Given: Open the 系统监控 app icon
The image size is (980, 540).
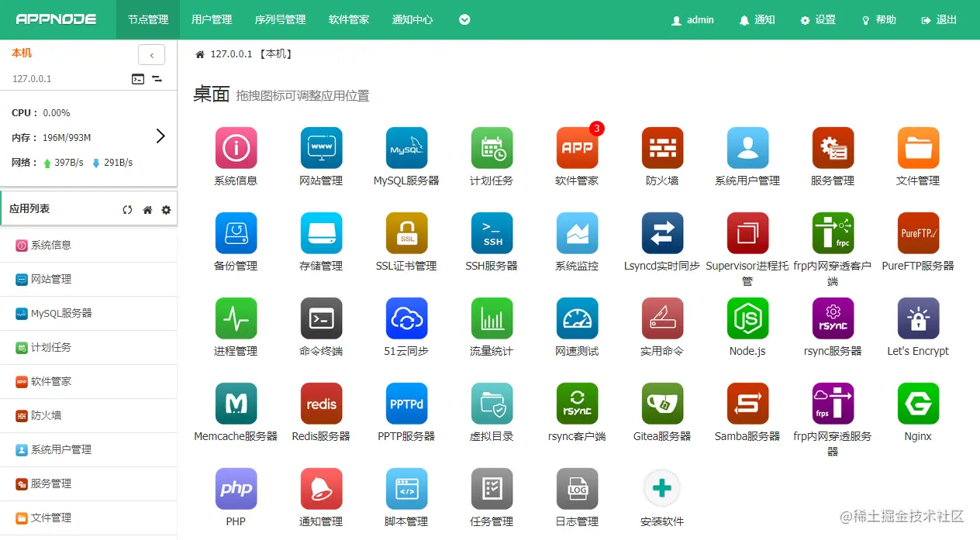Looking at the screenshot, I should pyautogui.click(x=577, y=233).
